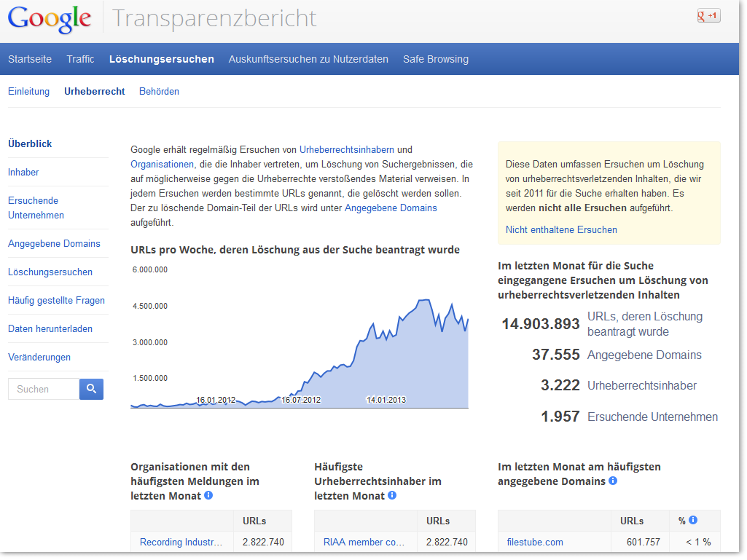Open Veränderungen in the sidebar
The image size is (747, 560).
39,358
